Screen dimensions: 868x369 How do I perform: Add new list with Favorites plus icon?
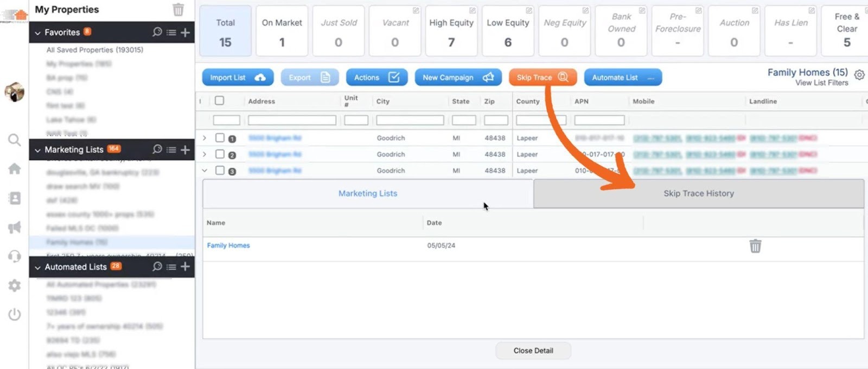point(185,33)
